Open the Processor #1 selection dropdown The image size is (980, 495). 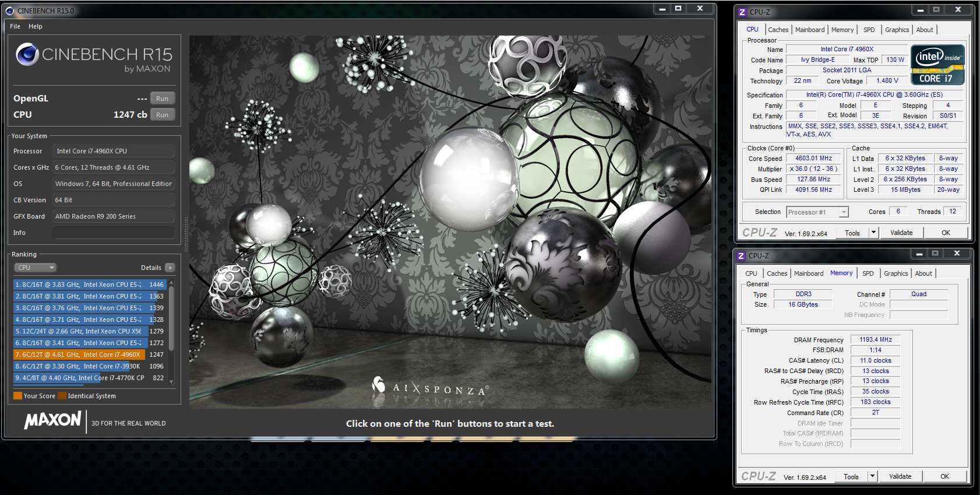click(x=817, y=212)
